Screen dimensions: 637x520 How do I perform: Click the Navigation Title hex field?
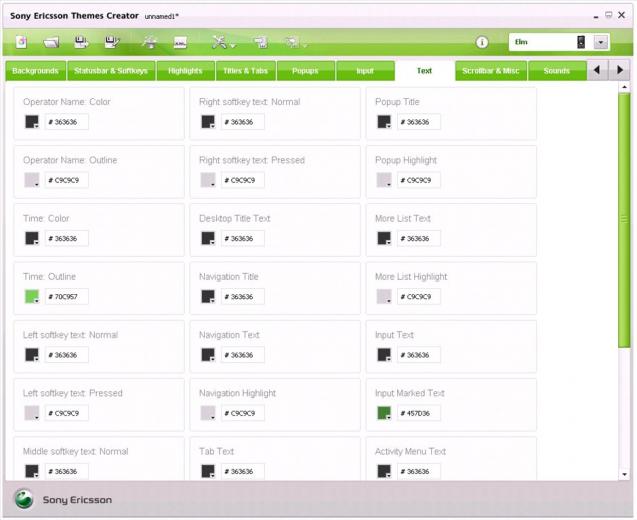pos(243,297)
